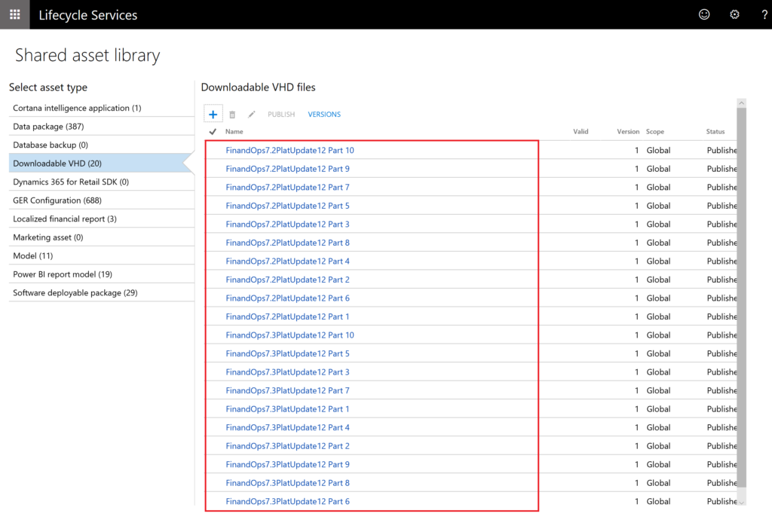This screenshot has height=532, width=772.
Task: Click the PUBLISH toolbar button
Action: tap(281, 115)
